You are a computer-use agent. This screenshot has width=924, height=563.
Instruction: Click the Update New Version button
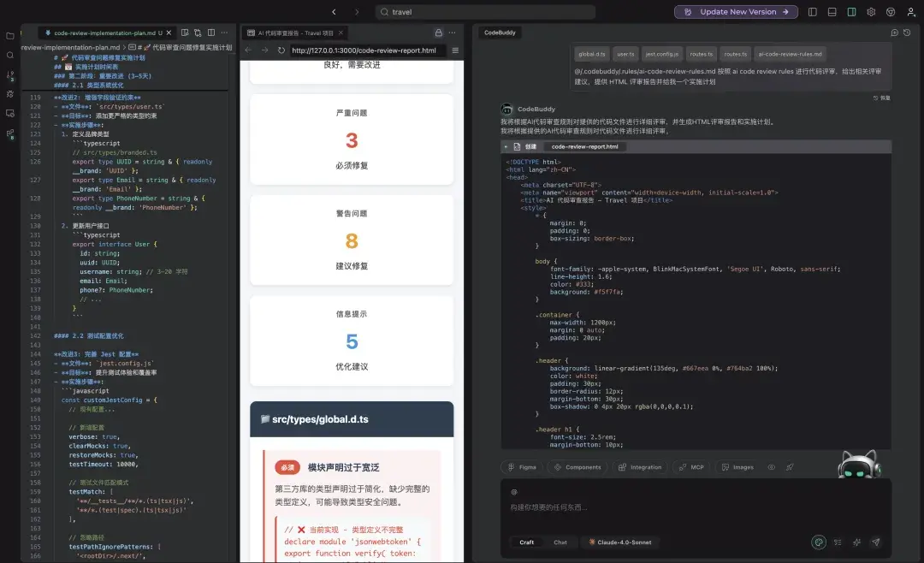pos(734,12)
